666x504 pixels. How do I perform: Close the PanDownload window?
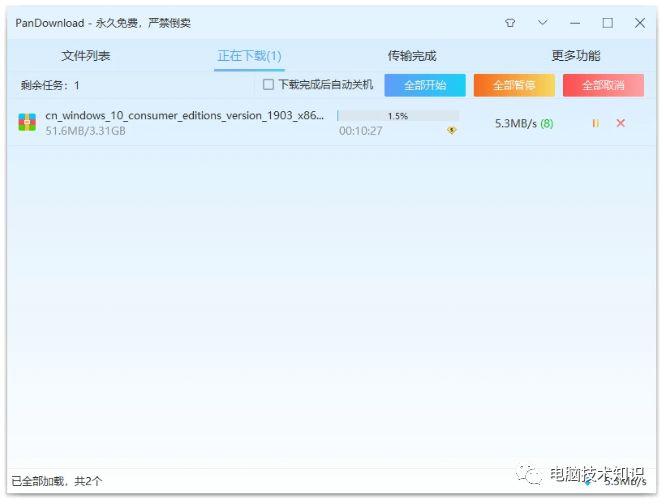[x=640, y=23]
